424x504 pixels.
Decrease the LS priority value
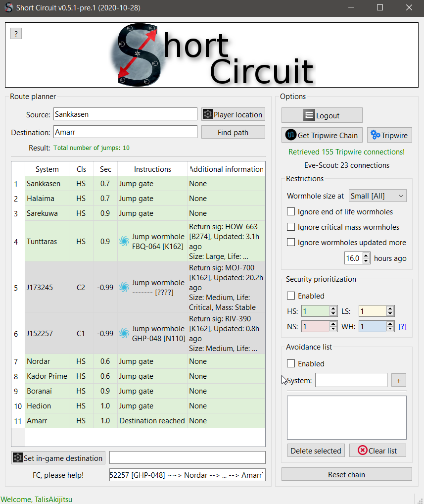click(x=390, y=314)
